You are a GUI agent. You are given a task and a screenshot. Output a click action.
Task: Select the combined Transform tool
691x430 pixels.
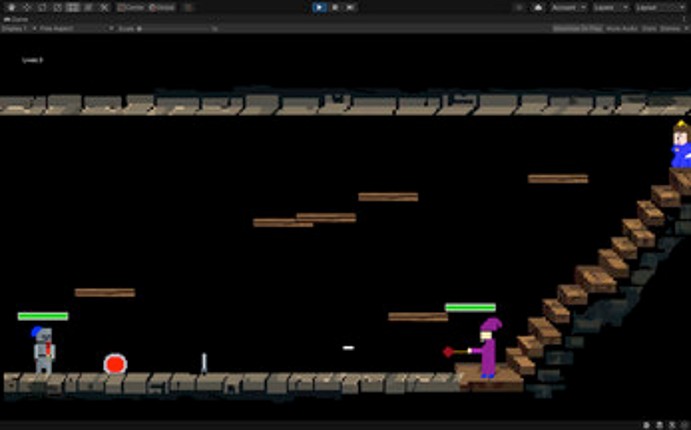pyautogui.click(x=89, y=7)
